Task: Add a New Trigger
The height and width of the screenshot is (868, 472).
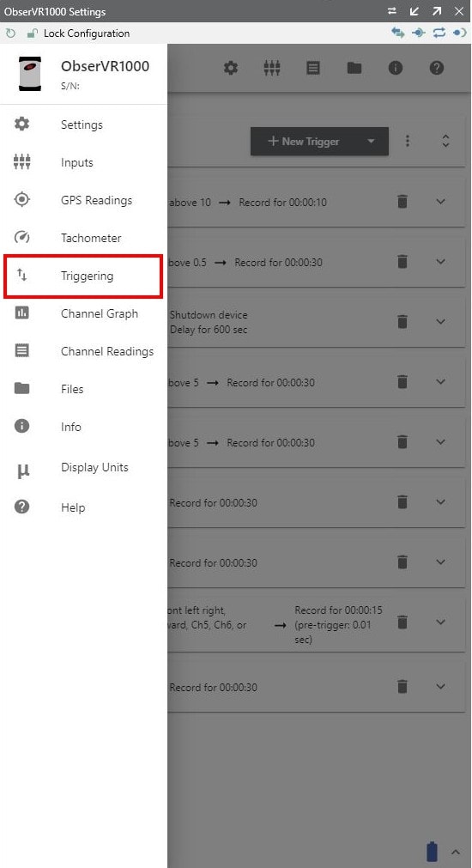Action: 304,141
